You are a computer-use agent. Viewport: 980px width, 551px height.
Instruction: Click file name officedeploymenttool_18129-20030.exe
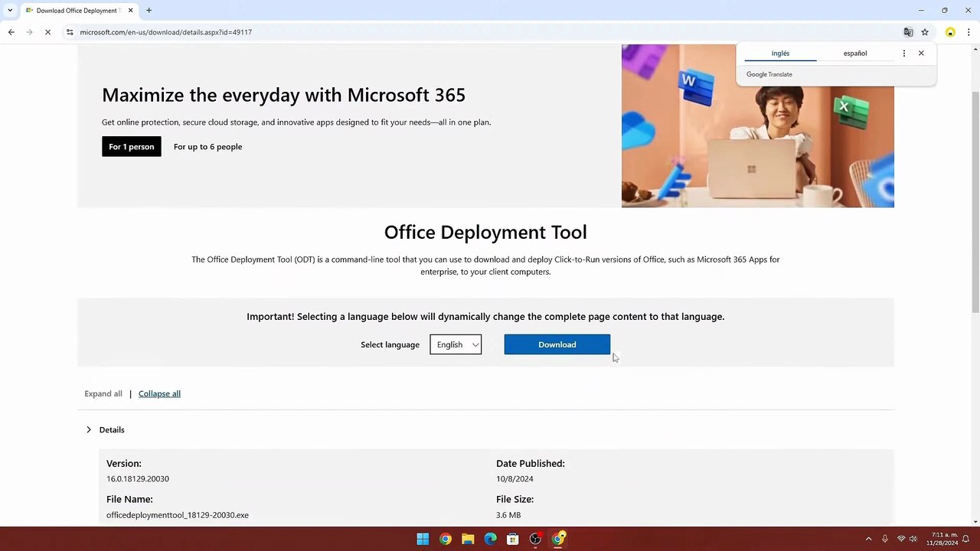tap(178, 515)
